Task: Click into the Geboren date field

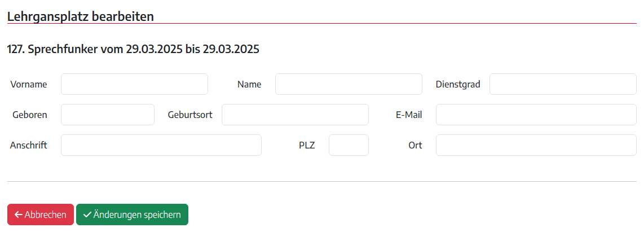Action: click(107, 115)
